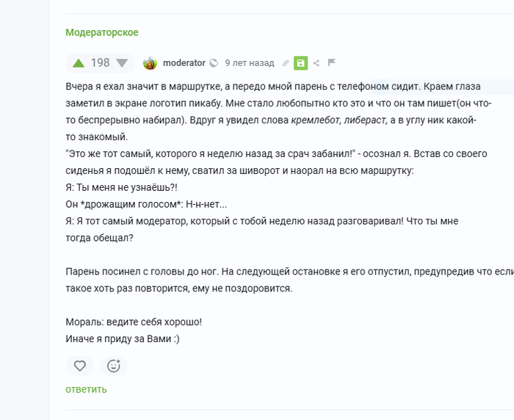
Task: Click the 198 rating counter
Action: coord(100,62)
